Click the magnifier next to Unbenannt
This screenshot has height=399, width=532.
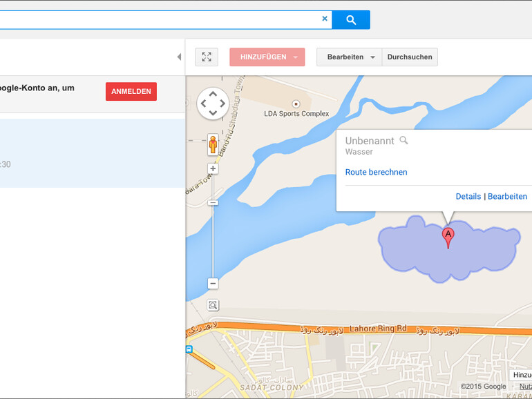[403, 140]
